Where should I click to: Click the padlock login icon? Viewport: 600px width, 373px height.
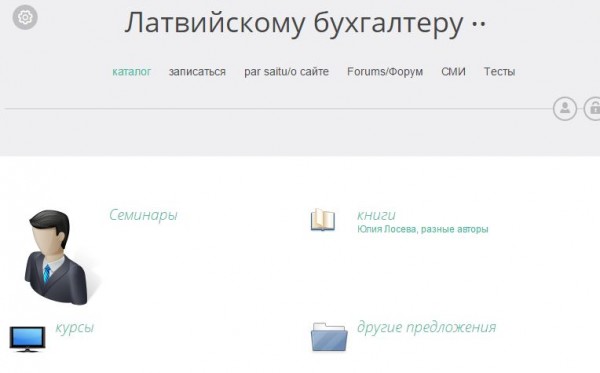pos(592,109)
